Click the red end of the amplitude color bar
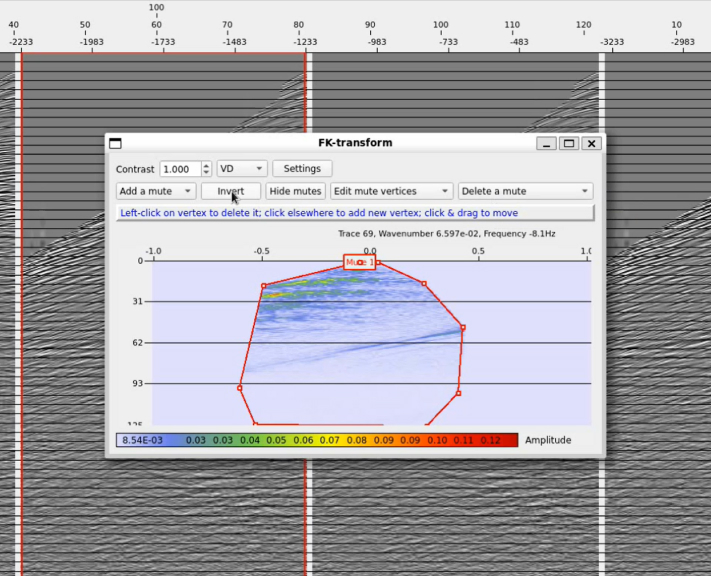Image resolution: width=711 pixels, height=576 pixels. click(508, 440)
